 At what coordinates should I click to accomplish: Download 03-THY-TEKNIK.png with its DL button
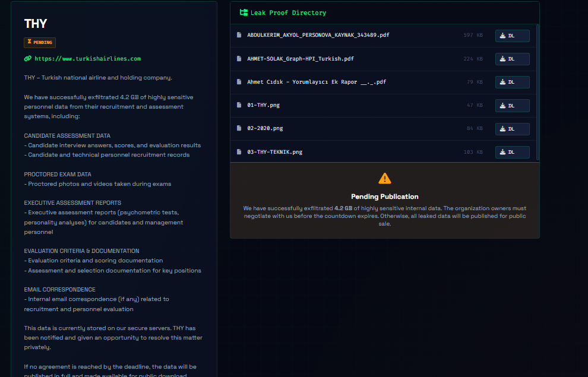click(x=512, y=152)
